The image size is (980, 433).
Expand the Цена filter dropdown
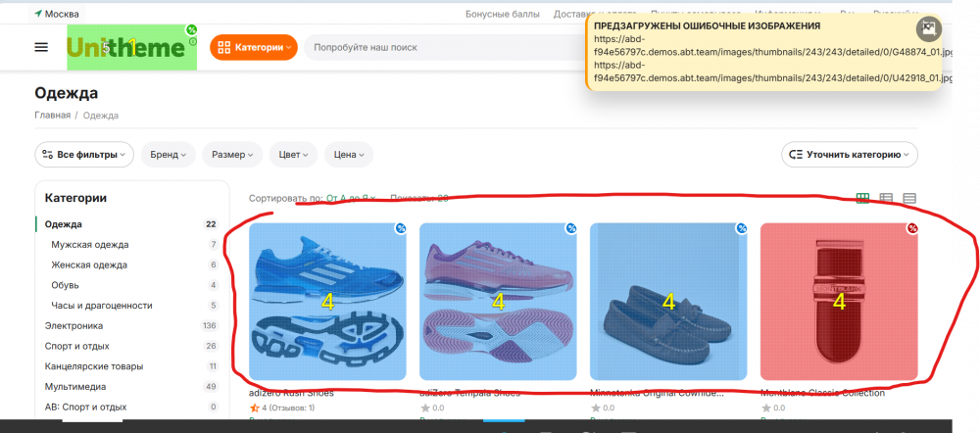click(x=349, y=155)
